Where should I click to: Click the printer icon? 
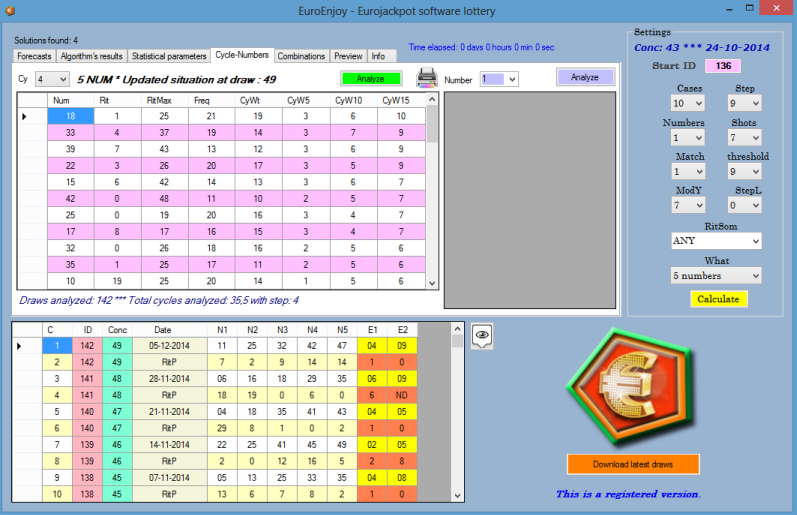pyautogui.click(x=426, y=78)
